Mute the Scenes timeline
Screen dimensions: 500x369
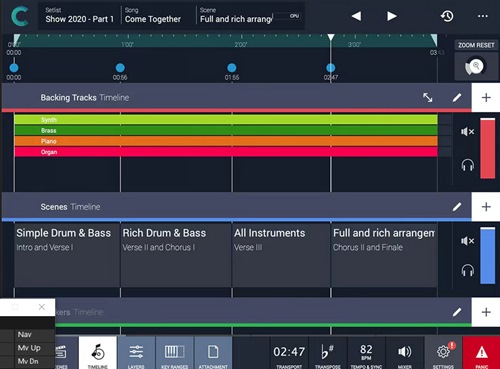click(x=467, y=241)
